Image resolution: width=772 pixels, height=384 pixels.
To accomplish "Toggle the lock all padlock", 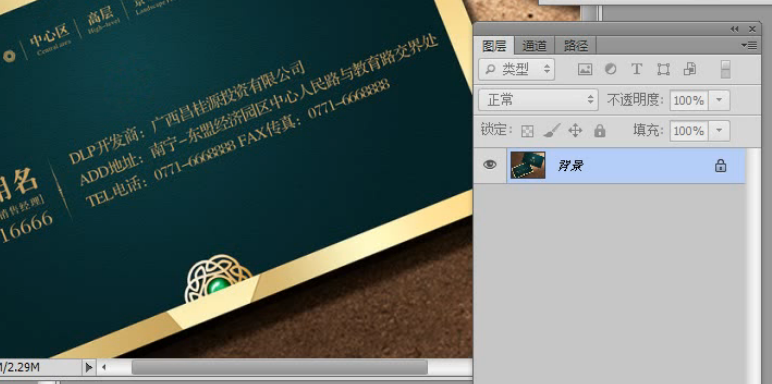I will [x=599, y=130].
